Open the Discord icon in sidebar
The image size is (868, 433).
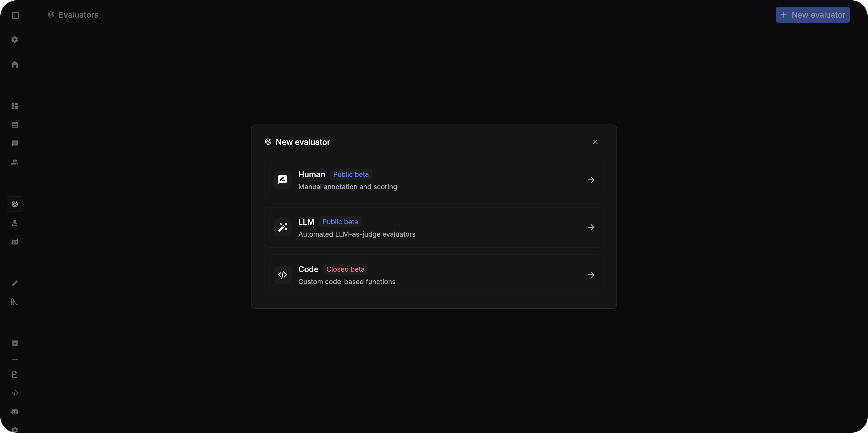click(x=15, y=412)
